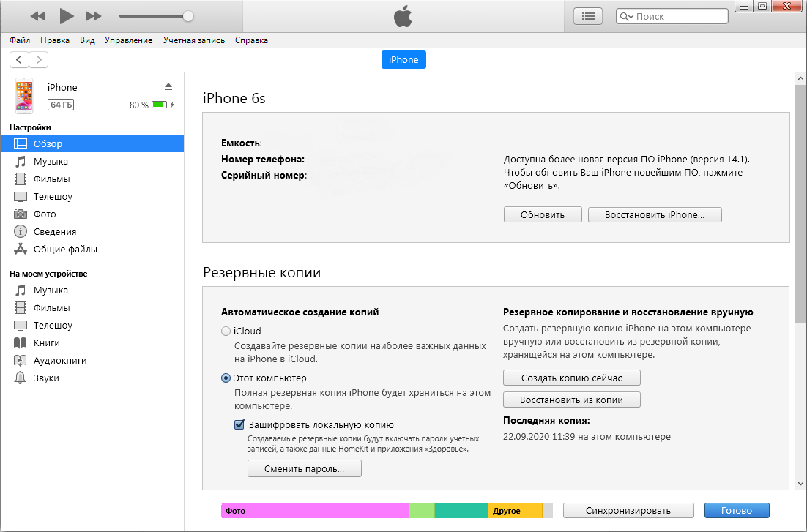Click Создать копию сейчас button
Screen dimensions: 807x532
(x=571, y=378)
